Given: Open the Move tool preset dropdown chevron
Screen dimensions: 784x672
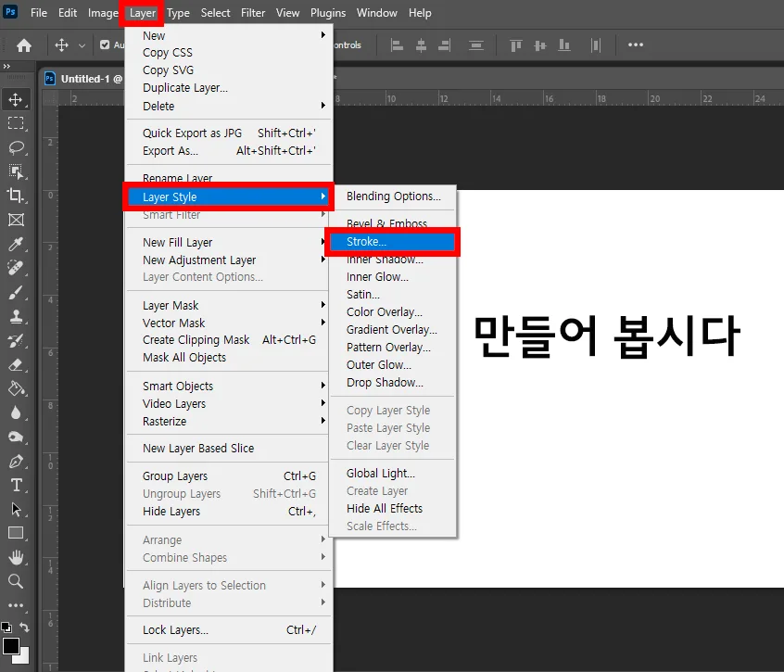Looking at the screenshot, I should 83,44.
